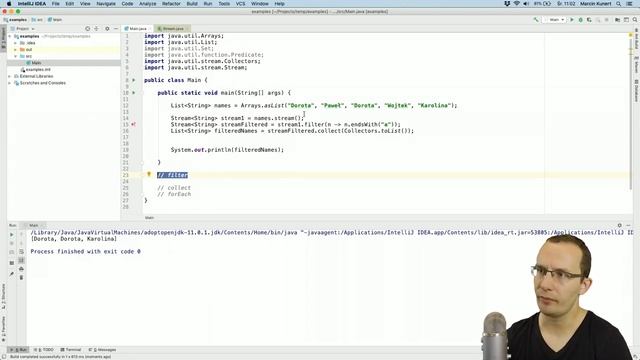The image size is (640, 360).
Task: Open Run panel settings gear
Action: 620,225
